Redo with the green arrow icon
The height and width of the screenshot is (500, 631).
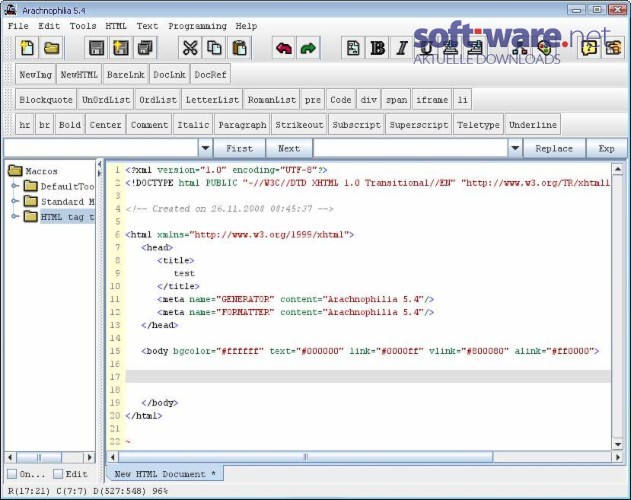(308, 48)
